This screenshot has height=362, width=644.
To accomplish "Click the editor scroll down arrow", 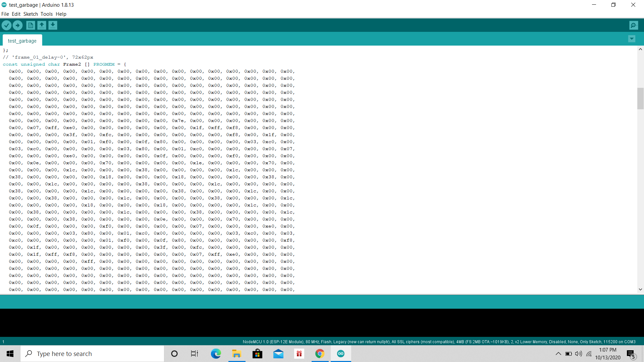I will 640,289.
